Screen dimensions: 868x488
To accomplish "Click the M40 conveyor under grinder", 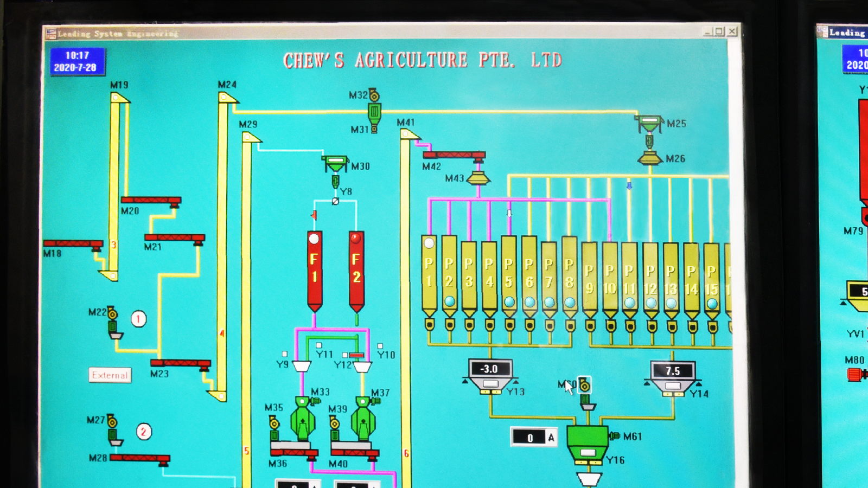I will [355, 453].
